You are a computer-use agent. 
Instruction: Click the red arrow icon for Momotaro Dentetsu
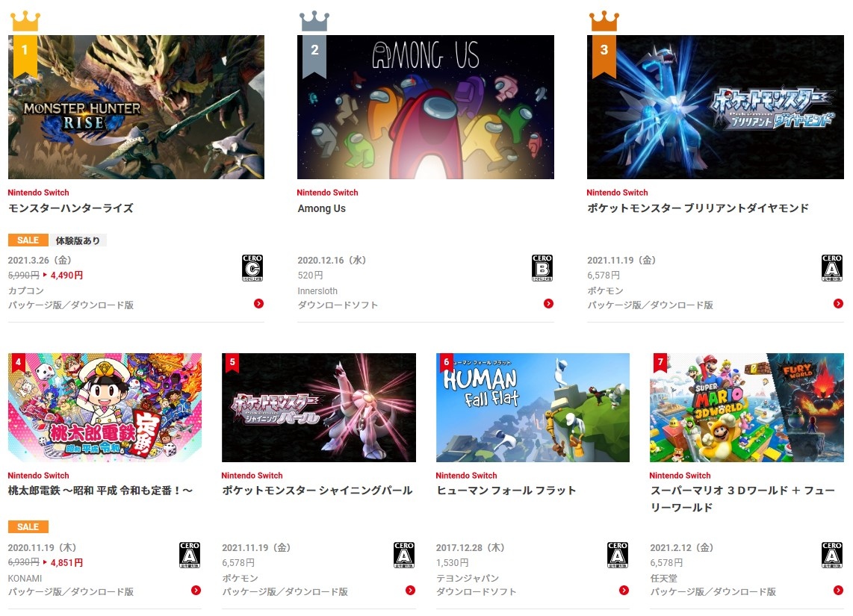(x=196, y=591)
